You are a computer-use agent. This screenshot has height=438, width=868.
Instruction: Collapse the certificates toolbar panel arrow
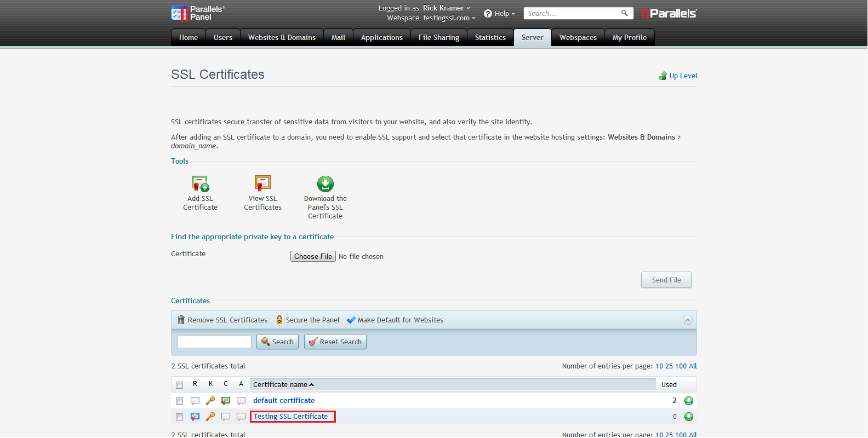coord(688,320)
